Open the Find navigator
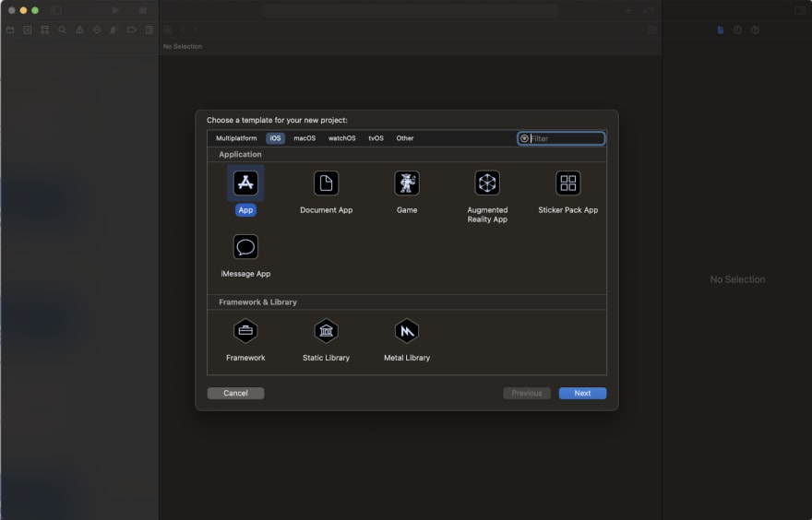 tap(62, 30)
